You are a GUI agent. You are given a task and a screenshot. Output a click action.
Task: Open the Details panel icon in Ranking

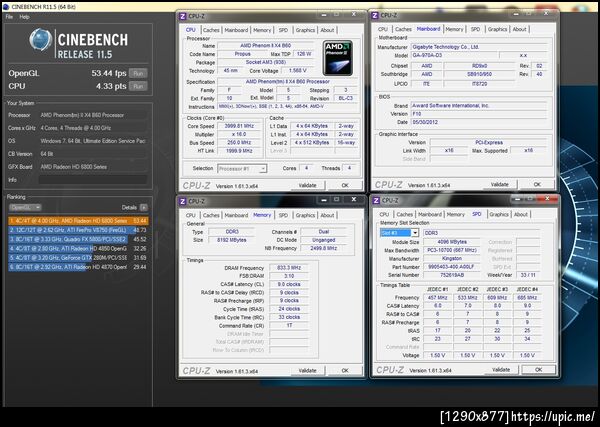(143, 207)
